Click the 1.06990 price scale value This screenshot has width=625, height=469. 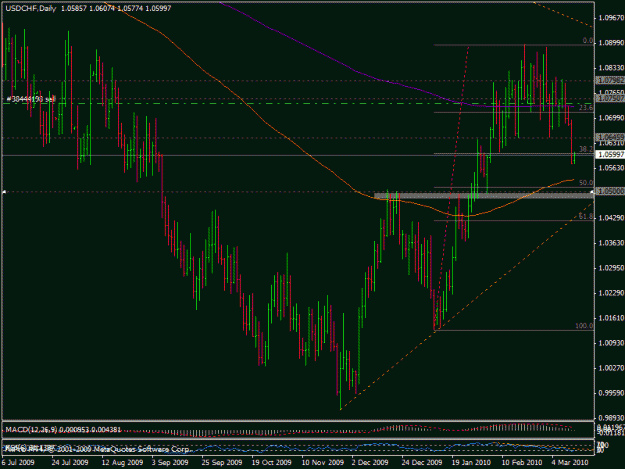611,118
